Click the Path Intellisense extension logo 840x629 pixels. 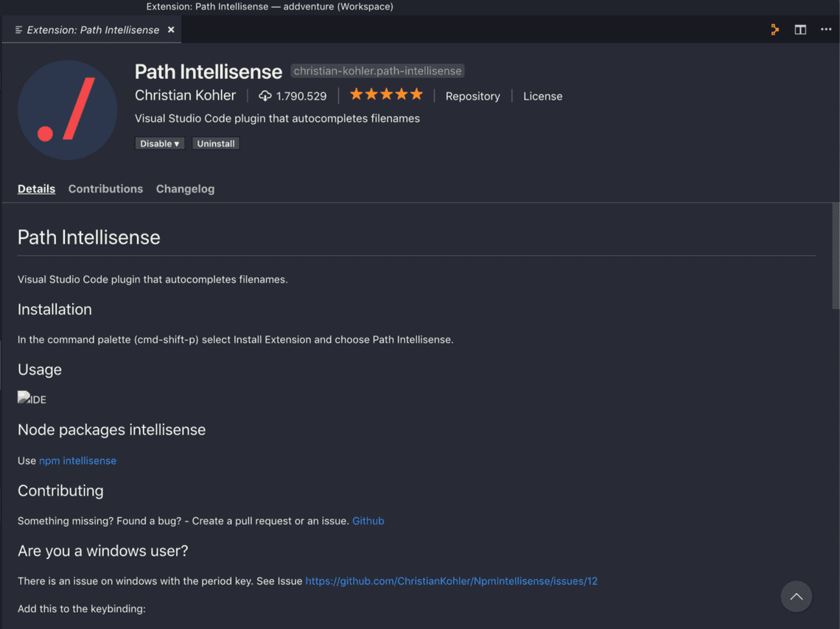[x=67, y=109]
